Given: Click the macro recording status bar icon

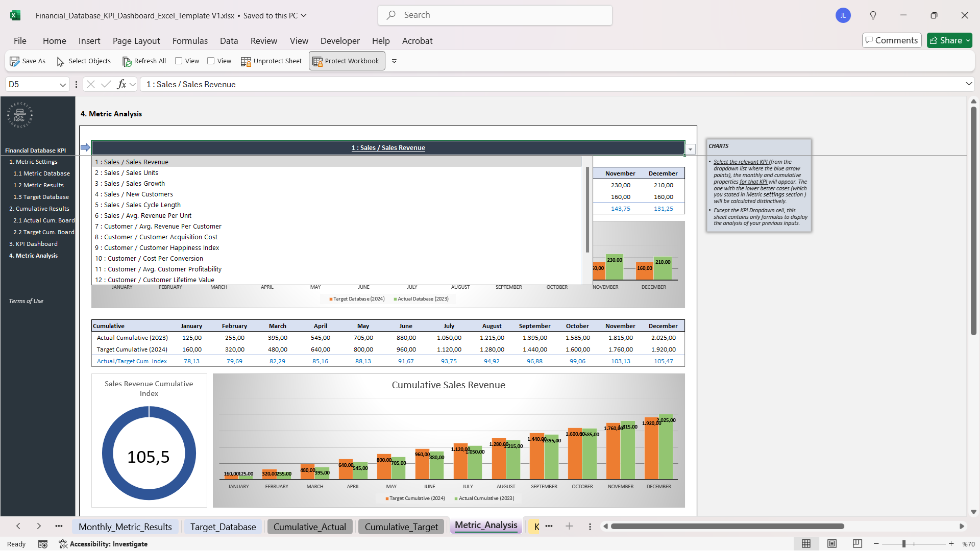Looking at the screenshot, I should point(43,544).
